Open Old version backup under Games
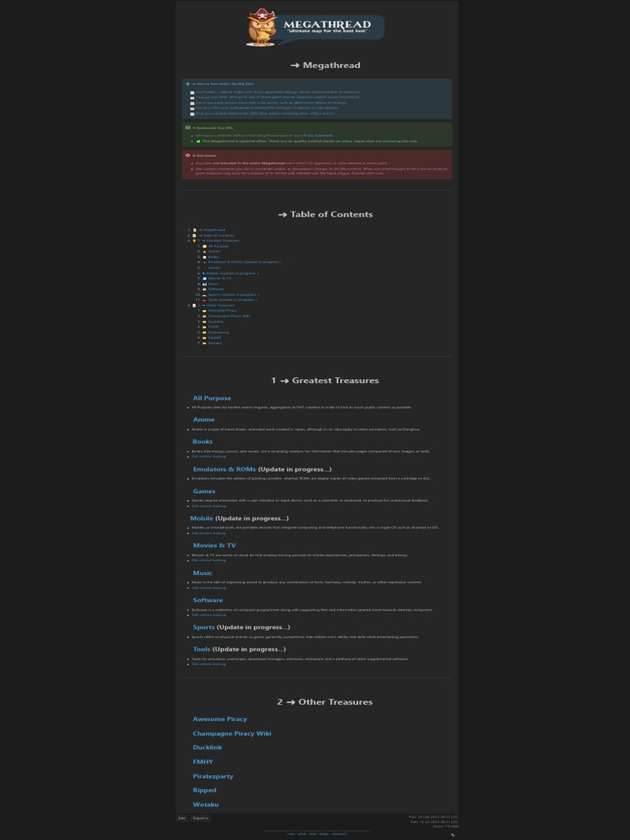Screen dimensions: 630x840 [x=209, y=505]
